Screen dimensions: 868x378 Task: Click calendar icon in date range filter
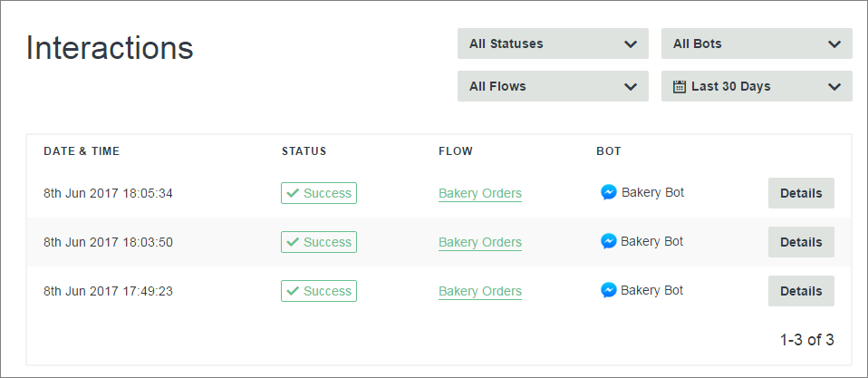coord(680,87)
